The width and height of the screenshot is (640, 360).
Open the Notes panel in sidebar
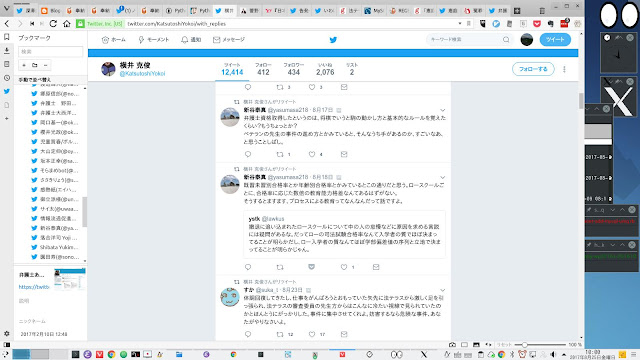(7, 64)
